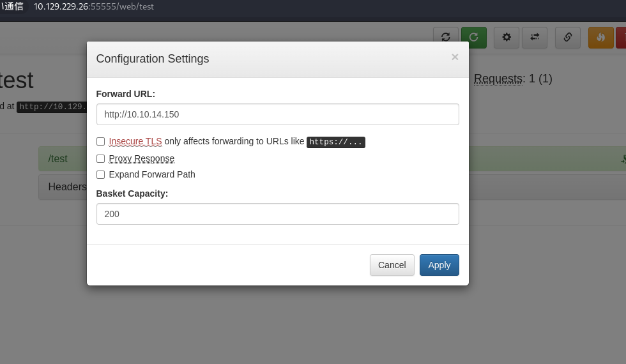626x364 pixels.
Task: Click the responses arrows icon button
Action: point(535,38)
